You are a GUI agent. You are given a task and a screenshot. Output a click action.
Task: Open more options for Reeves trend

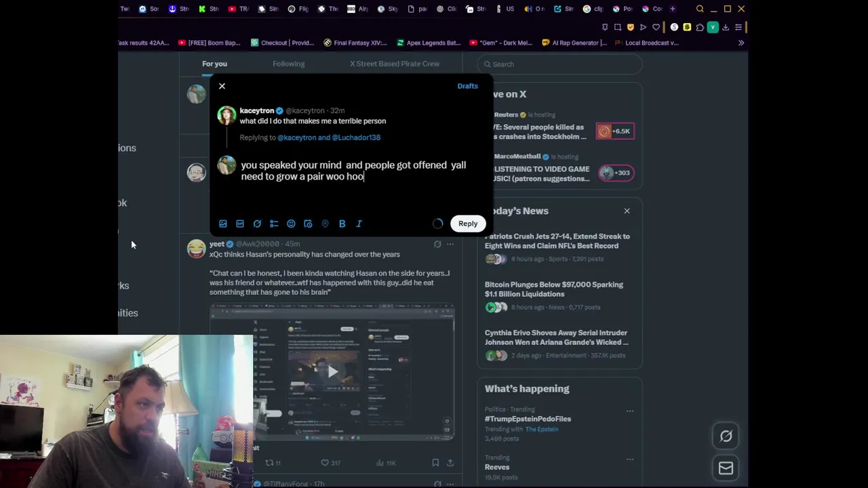(630, 459)
